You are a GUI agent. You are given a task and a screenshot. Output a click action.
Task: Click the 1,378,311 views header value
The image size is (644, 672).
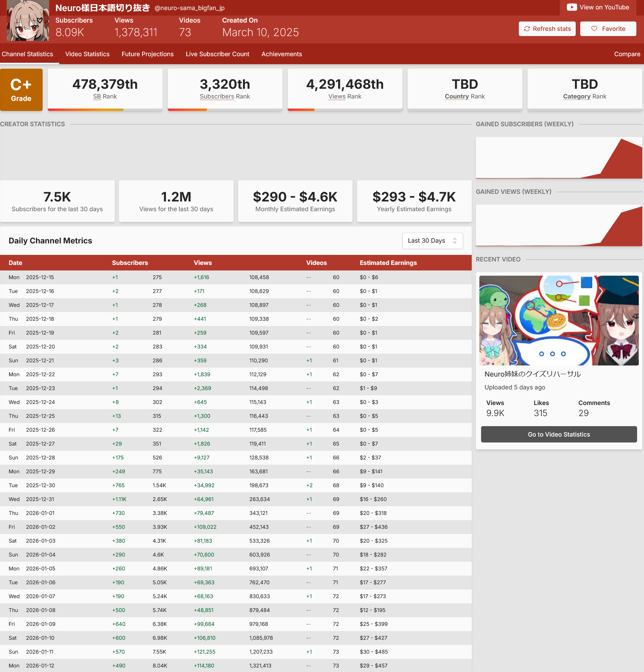(x=136, y=32)
